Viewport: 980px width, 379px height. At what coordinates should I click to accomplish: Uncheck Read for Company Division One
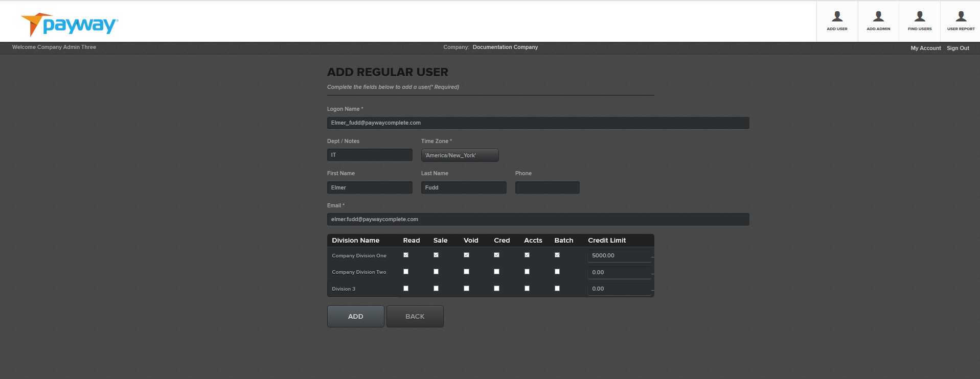point(406,255)
